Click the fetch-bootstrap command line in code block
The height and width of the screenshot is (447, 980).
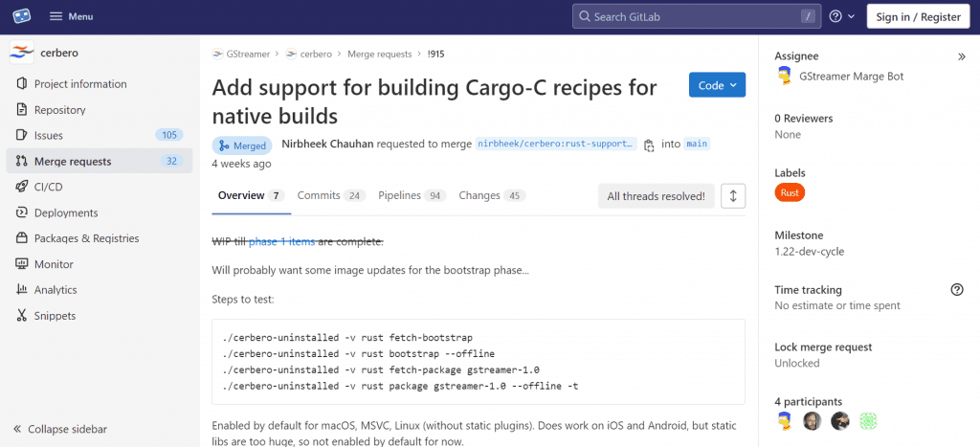click(x=347, y=338)
